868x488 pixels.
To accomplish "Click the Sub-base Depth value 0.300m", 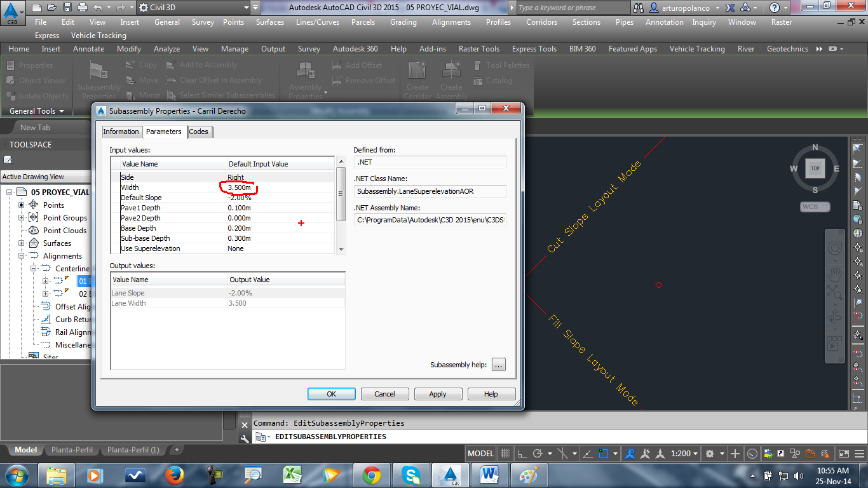I will click(x=280, y=238).
